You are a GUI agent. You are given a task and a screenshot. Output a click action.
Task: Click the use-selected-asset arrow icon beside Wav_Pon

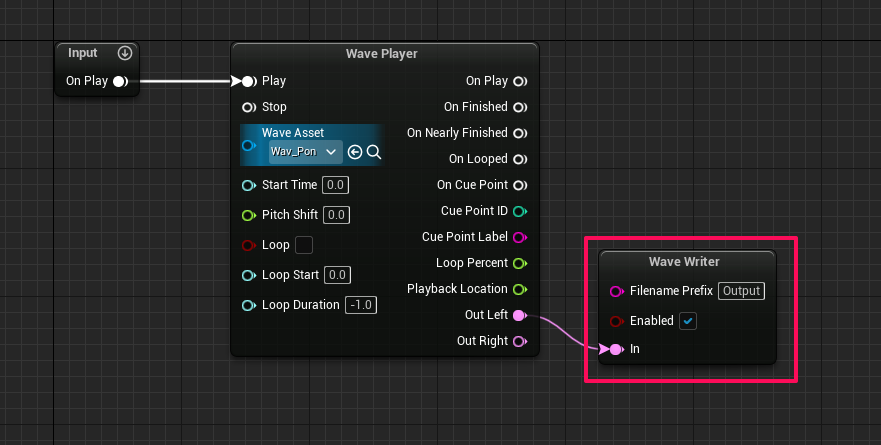tap(355, 152)
